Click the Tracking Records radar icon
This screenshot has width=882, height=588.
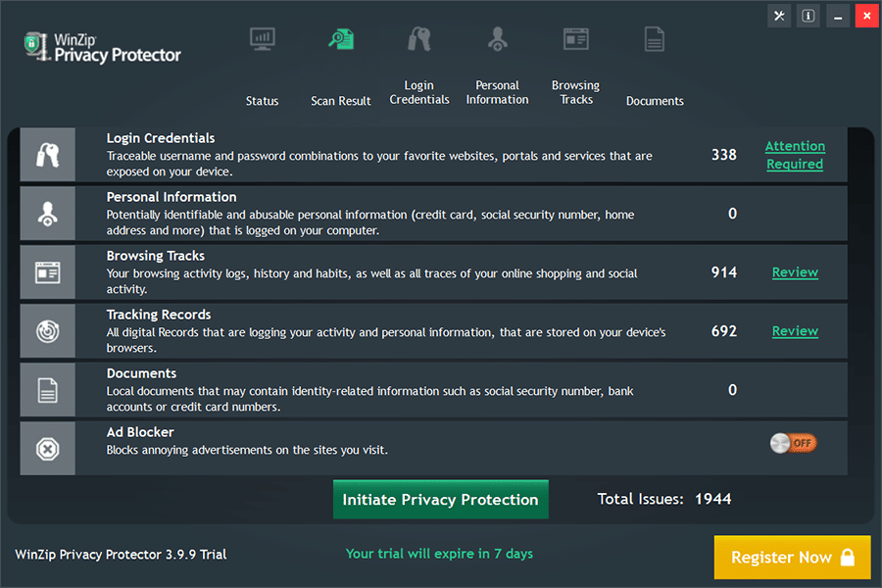(47, 331)
